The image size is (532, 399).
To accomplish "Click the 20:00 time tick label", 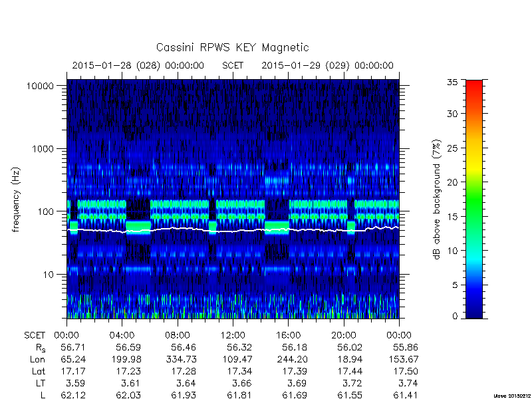I will click(344, 336).
